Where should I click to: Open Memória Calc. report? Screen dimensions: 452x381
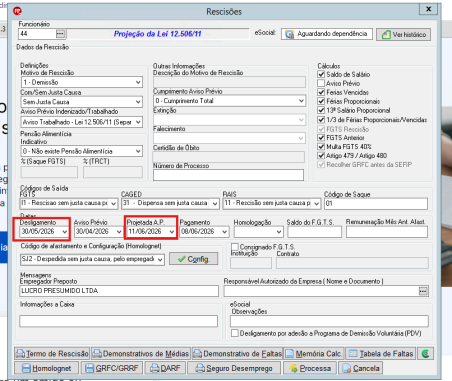(314, 353)
